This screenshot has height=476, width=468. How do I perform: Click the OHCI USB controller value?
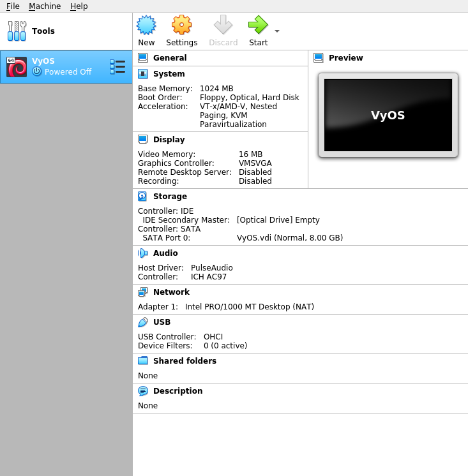(213, 337)
